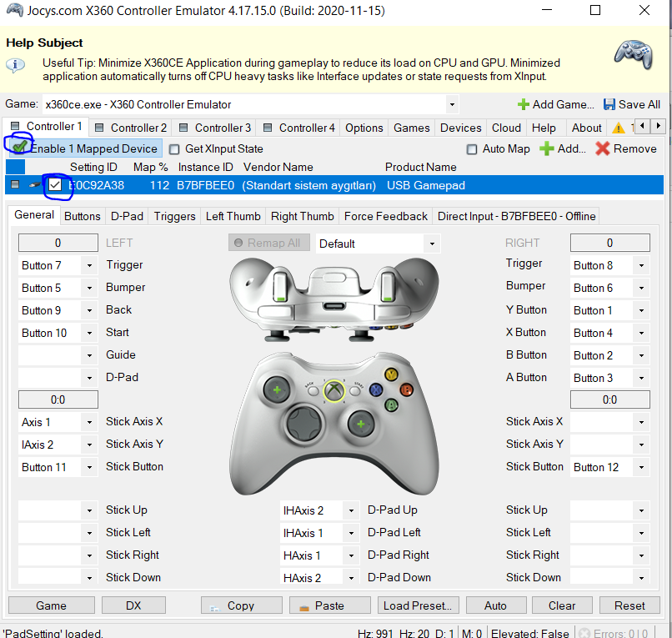This screenshot has width=672, height=638.
Task: Click the red B button on controller image
Action: coord(406,389)
